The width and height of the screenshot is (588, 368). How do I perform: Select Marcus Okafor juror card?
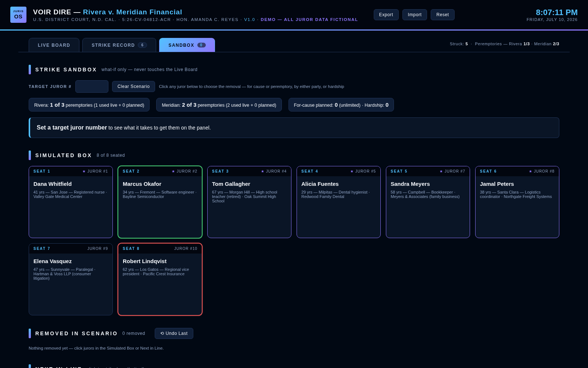pos(160,202)
